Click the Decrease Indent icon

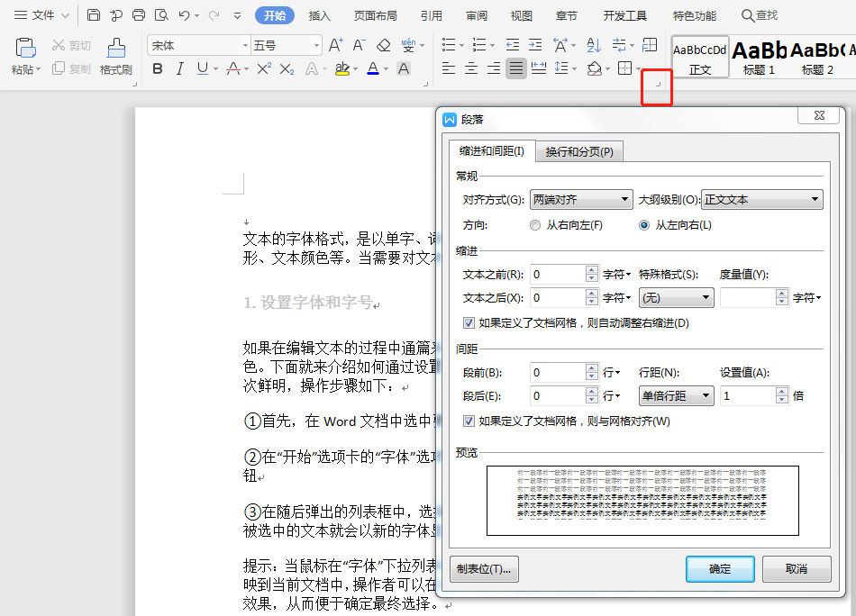pyautogui.click(x=513, y=45)
